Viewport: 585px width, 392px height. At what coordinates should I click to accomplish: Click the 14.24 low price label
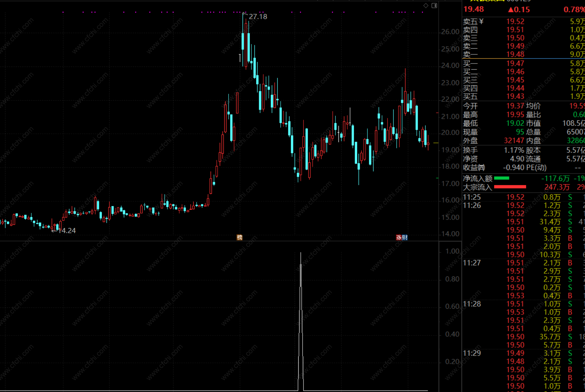point(67,231)
